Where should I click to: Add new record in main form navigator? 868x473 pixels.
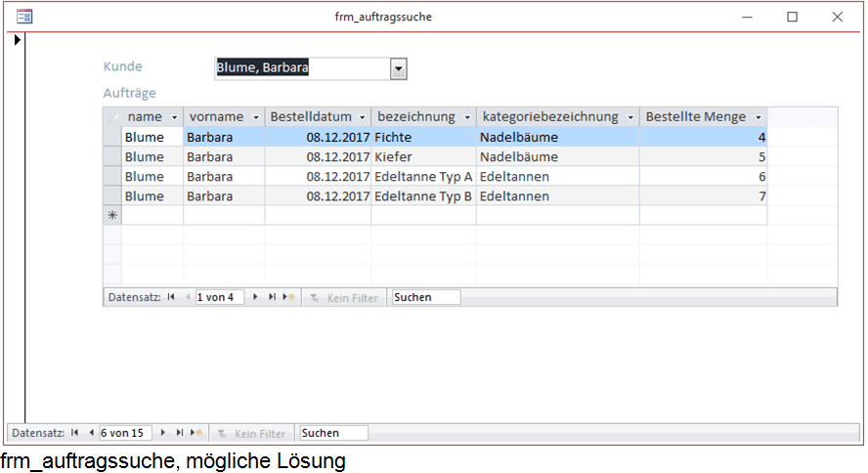(x=195, y=433)
